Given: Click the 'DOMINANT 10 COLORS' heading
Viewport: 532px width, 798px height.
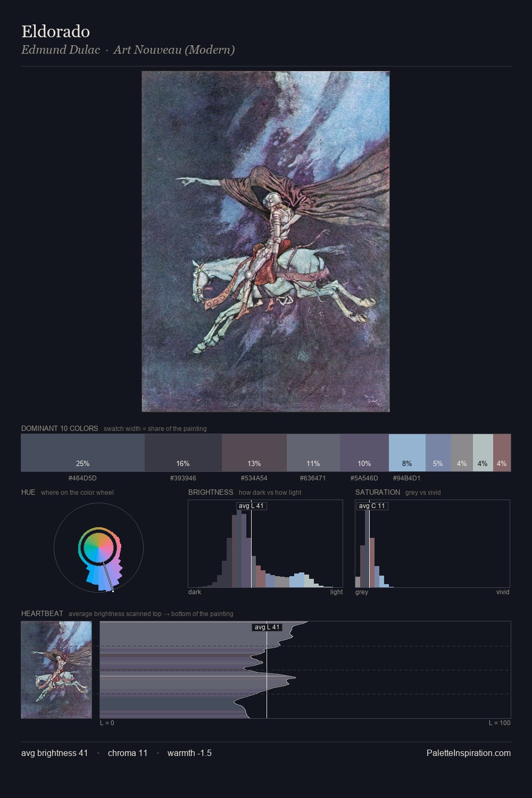Looking at the screenshot, I should pos(60,428).
